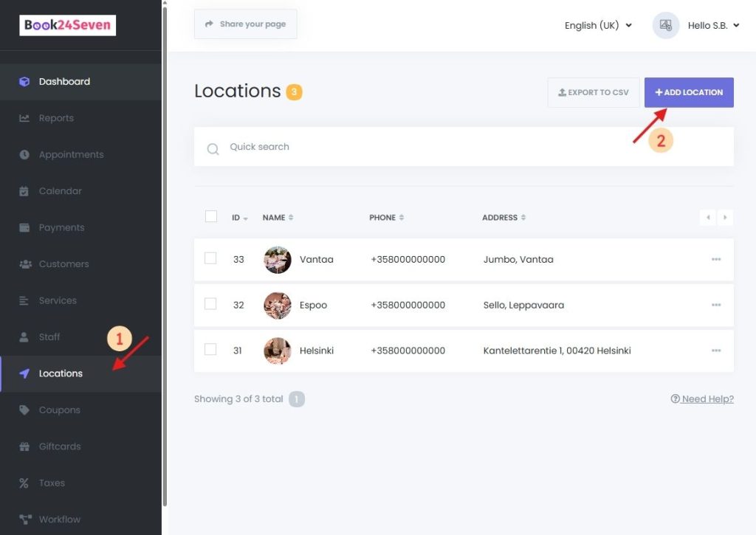Click the Dashboard cube icon in sidebar
Viewport: 756px width, 535px height.
tap(24, 82)
